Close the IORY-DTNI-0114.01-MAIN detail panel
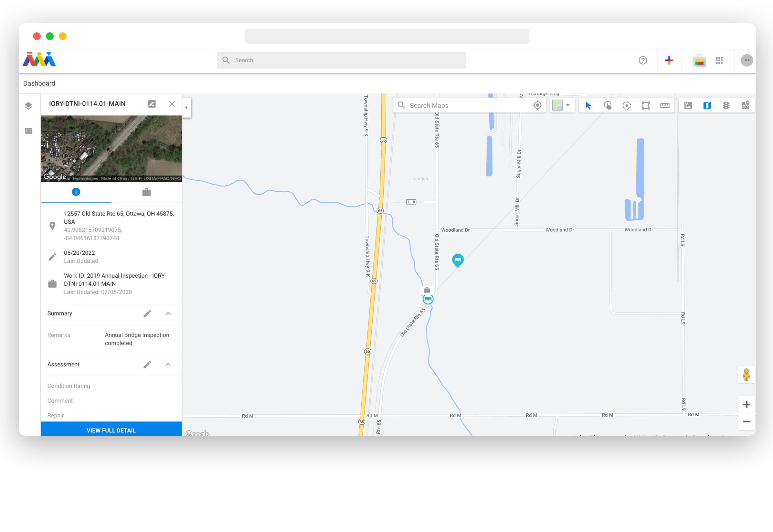The image size is (773, 532). point(172,104)
